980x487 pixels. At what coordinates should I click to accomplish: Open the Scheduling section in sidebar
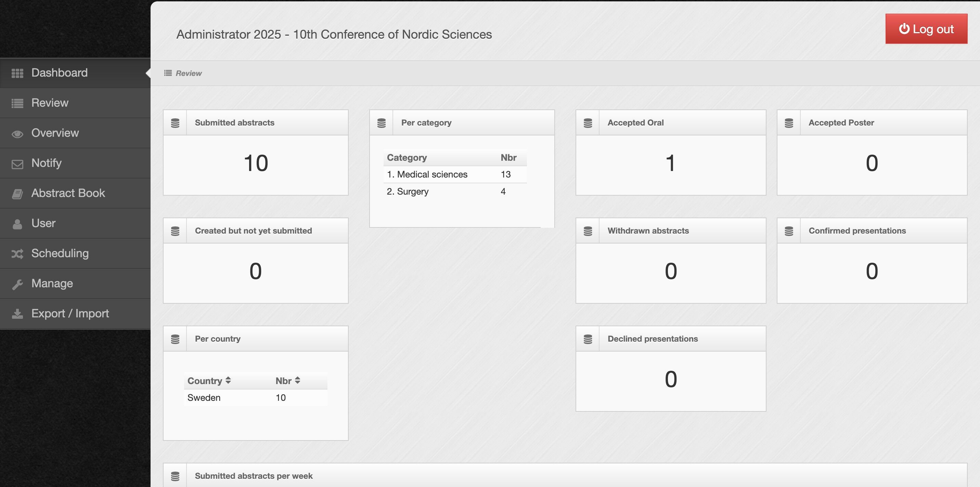pos(60,253)
